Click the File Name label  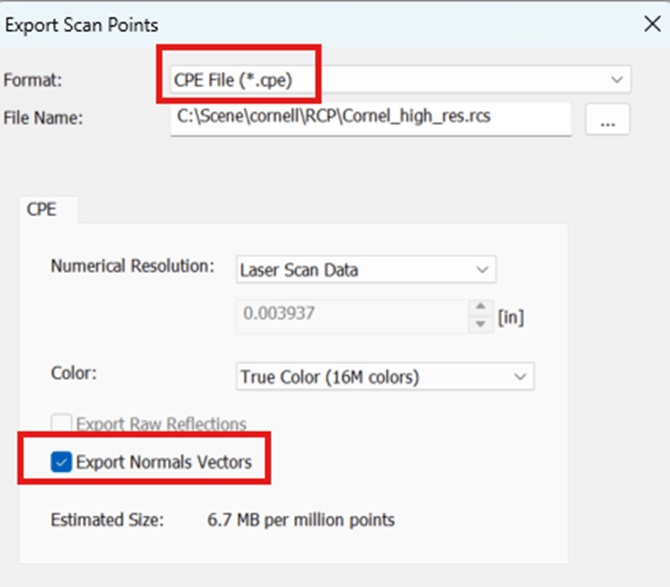click(x=43, y=117)
